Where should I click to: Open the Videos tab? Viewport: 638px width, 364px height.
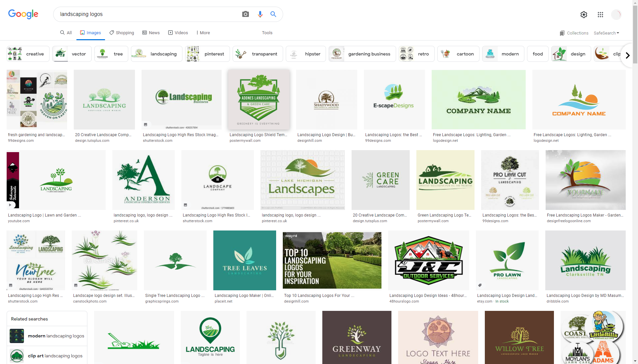(x=178, y=33)
